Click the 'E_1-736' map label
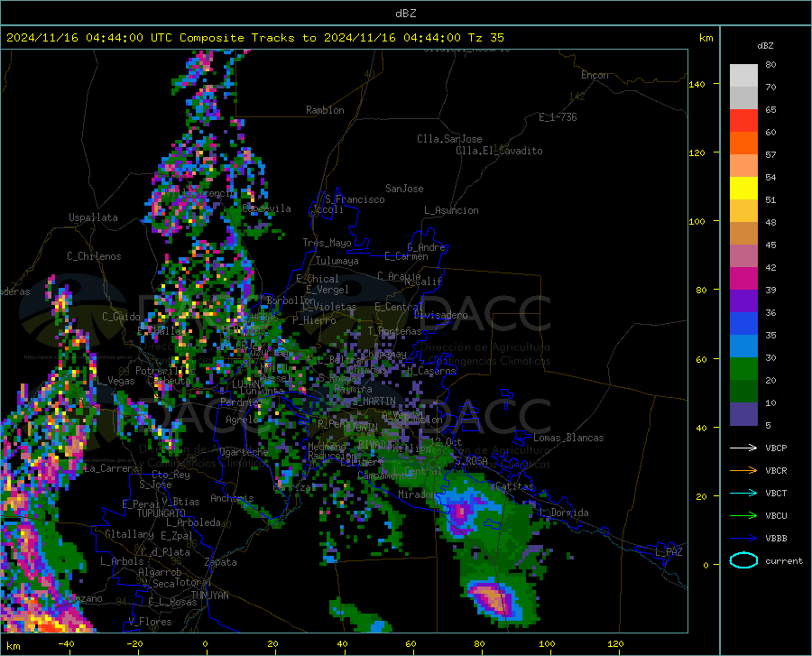 coord(558,117)
